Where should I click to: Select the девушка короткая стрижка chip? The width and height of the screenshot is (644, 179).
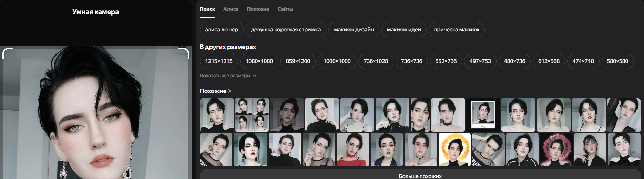286,30
